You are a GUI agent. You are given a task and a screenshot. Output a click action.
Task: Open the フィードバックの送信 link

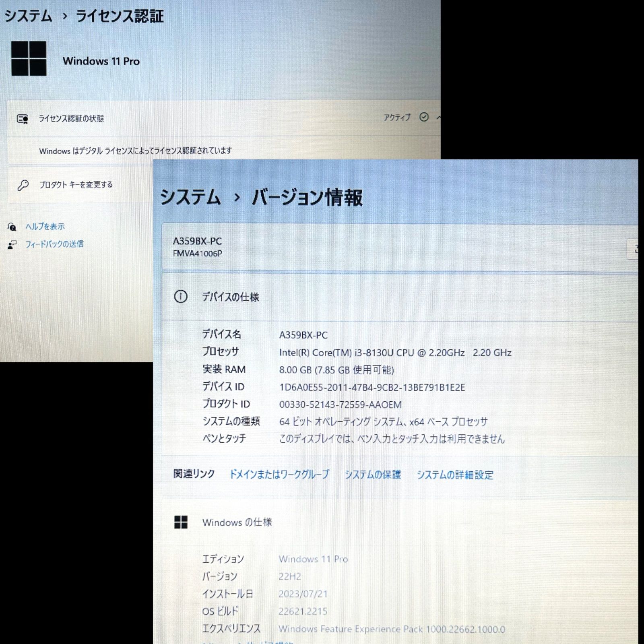tap(55, 244)
